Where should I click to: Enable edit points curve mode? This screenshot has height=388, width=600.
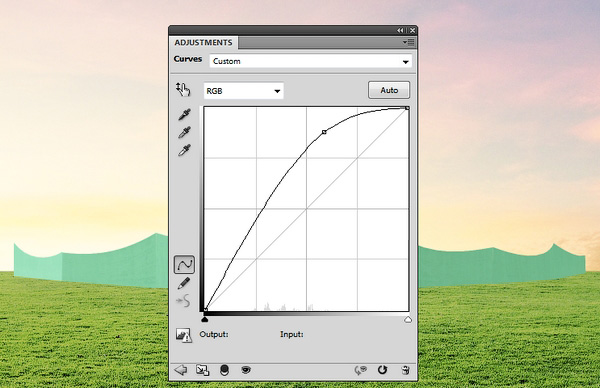coord(184,264)
